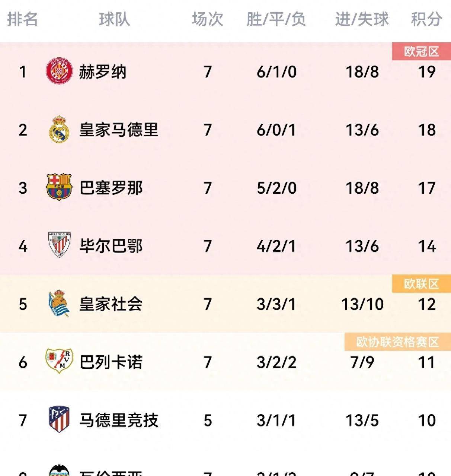This screenshot has height=476, width=451.
Task: Click the 欧协联资格赛区 zone label
Action: click(x=398, y=342)
